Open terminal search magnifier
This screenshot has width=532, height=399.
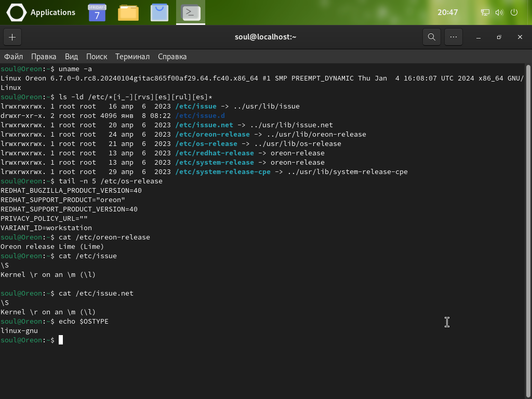pos(432,37)
